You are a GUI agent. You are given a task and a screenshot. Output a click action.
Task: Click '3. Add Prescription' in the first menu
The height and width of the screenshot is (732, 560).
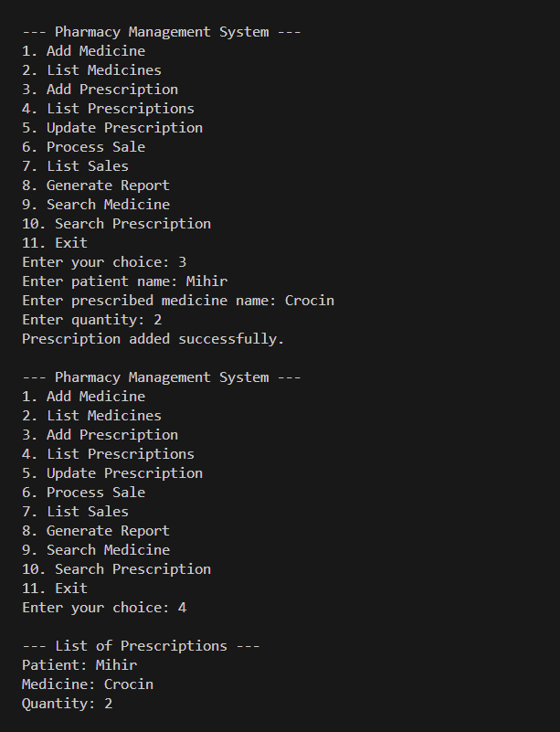pyautogui.click(x=100, y=90)
